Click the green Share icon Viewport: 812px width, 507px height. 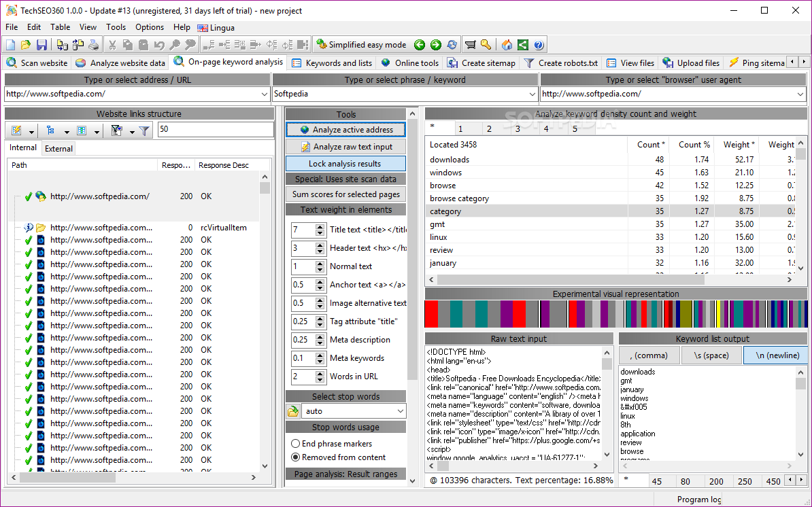tap(523, 45)
